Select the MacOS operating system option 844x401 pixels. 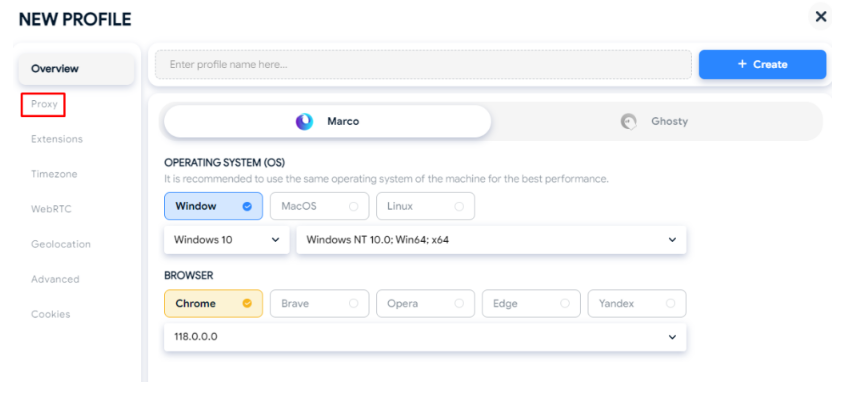click(x=318, y=206)
